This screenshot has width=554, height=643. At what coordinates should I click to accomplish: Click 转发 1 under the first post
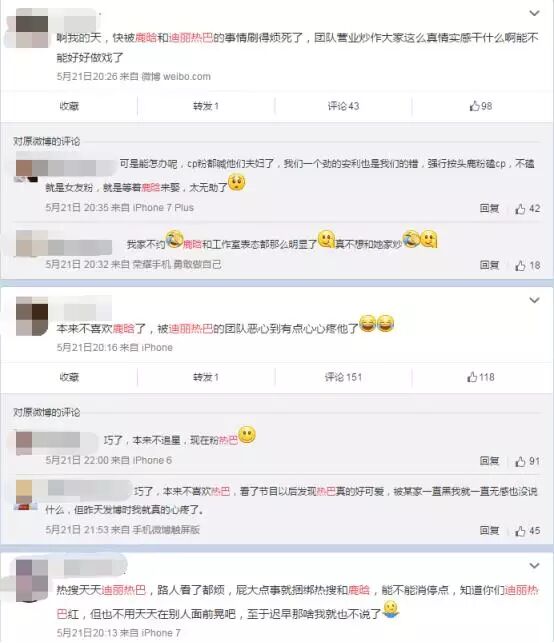coord(206,106)
